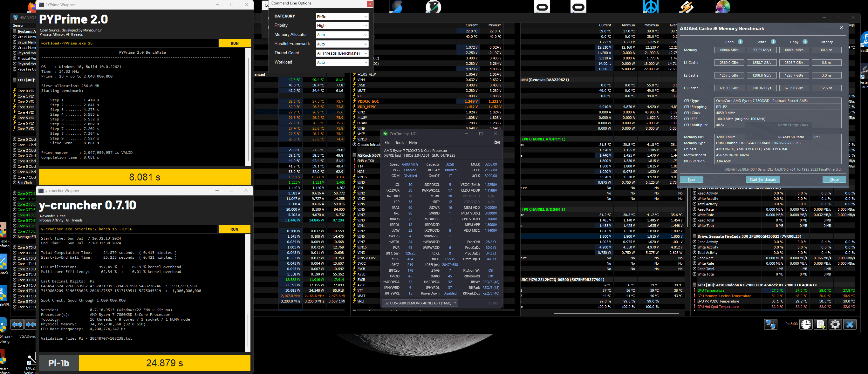Screen dimensions: 868x374
Task: Click HWiNFO expand columns arrows icon
Action: (x=17, y=324)
